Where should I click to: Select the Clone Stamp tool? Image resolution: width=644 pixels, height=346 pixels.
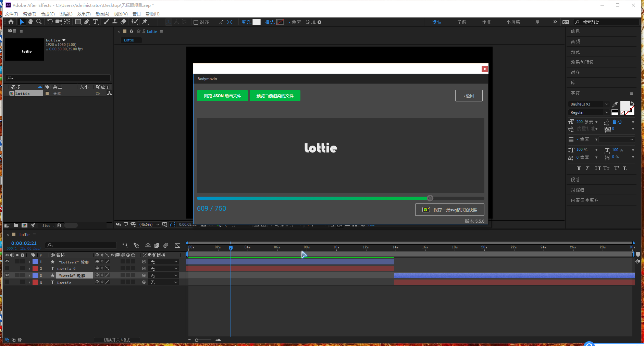115,22
